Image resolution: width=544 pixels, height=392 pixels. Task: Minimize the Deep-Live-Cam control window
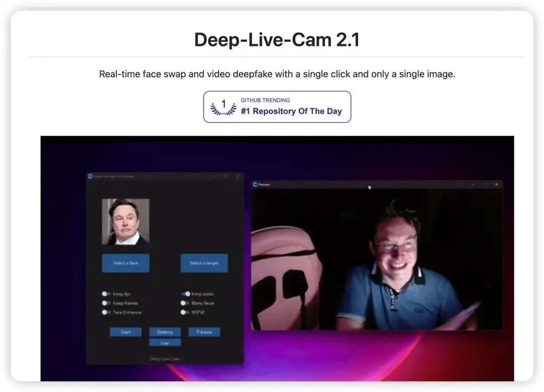(x=214, y=176)
